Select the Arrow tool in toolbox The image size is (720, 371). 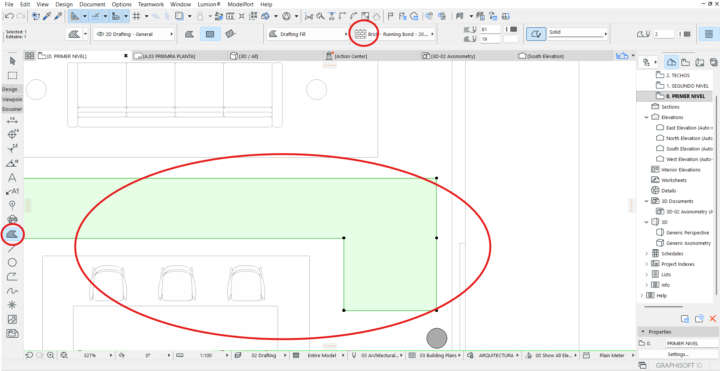[x=12, y=61]
